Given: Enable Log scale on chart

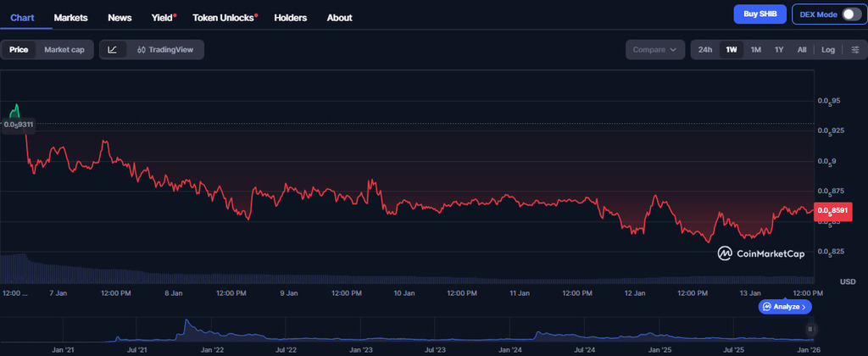Looking at the screenshot, I should (827, 50).
